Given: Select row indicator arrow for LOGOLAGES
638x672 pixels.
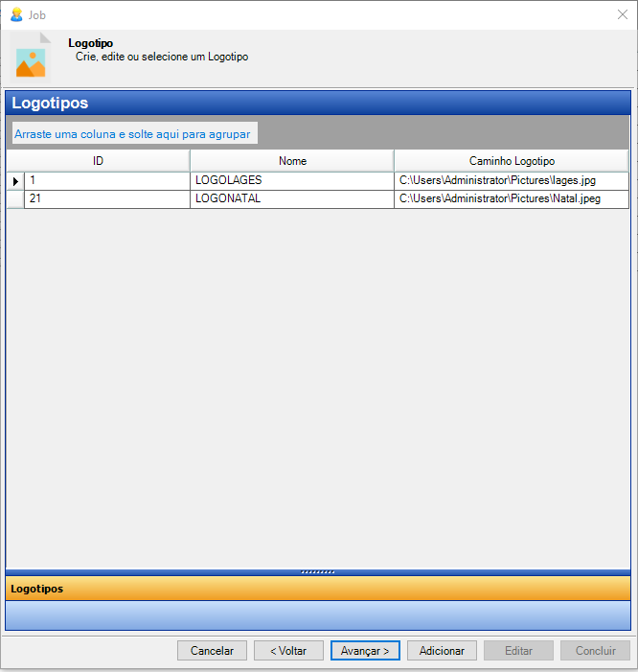Looking at the screenshot, I should pyautogui.click(x=15, y=180).
